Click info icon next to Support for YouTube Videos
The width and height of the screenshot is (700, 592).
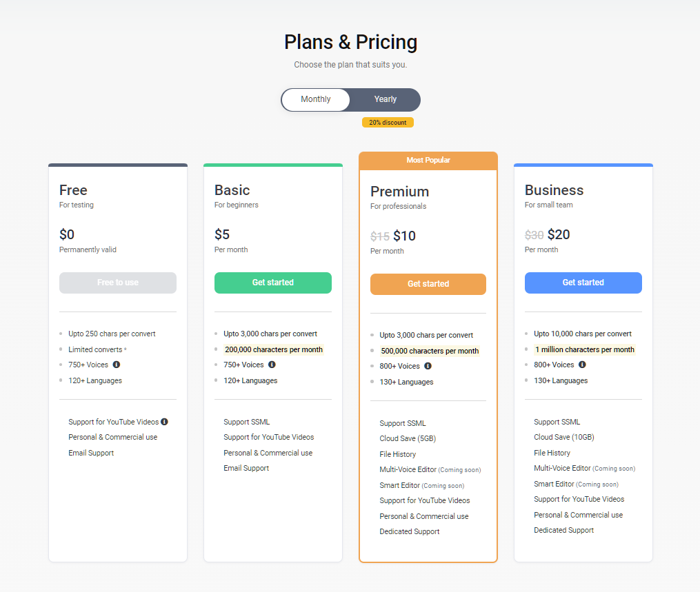[164, 422]
